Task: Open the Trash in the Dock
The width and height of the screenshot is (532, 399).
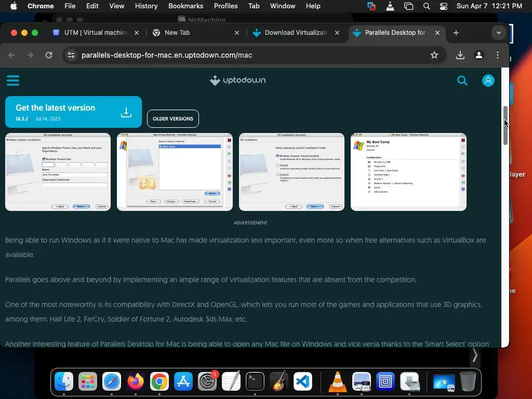Action: tap(468, 381)
